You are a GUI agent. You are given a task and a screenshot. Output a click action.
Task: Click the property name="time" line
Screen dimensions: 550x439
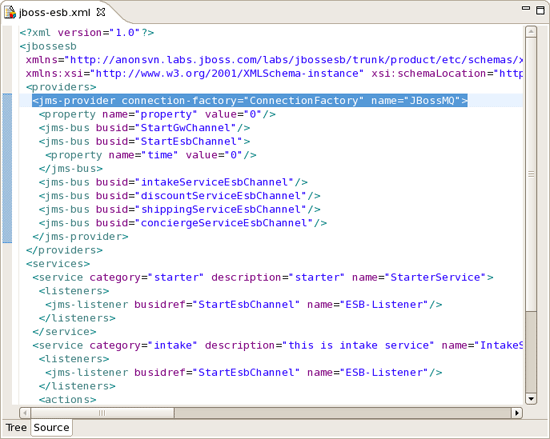coord(151,155)
